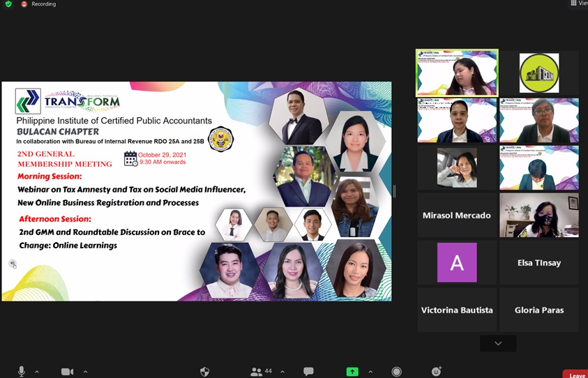The image size is (588, 378).
Task: Select the Victorina Bautista participant tile
Action: [x=457, y=310]
